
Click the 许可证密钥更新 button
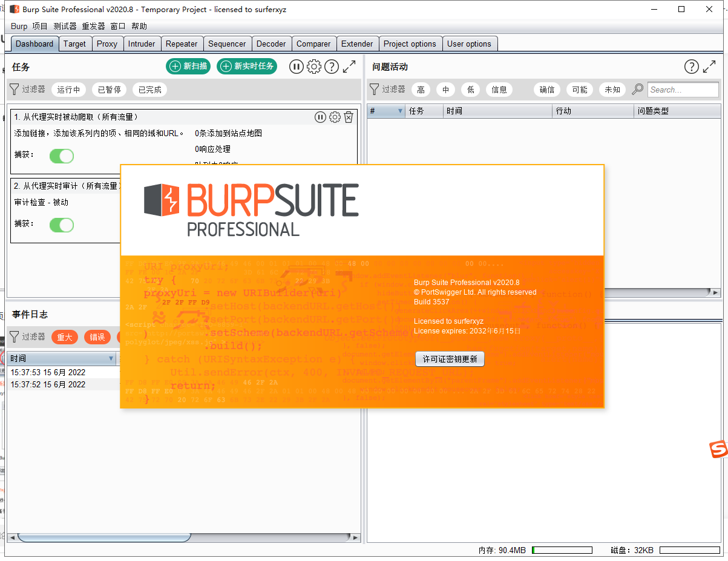(x=450, y=359)
